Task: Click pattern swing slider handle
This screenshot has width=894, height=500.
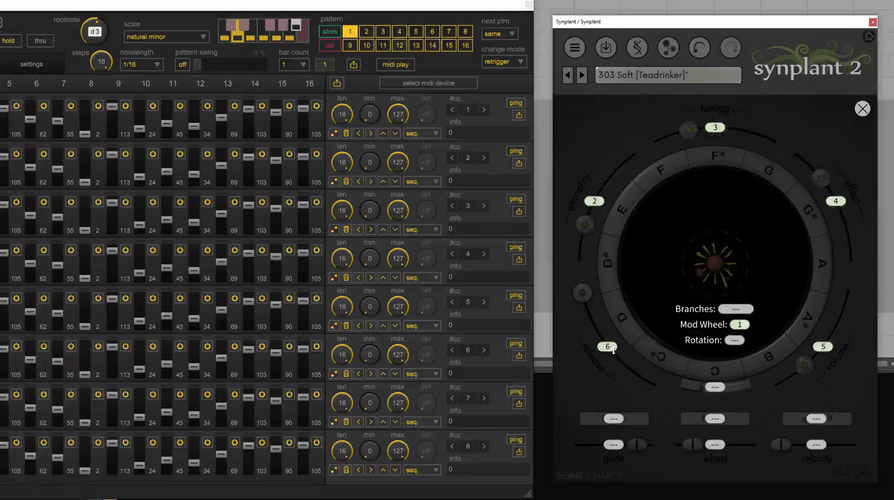Action: click(x=197, y=64)
